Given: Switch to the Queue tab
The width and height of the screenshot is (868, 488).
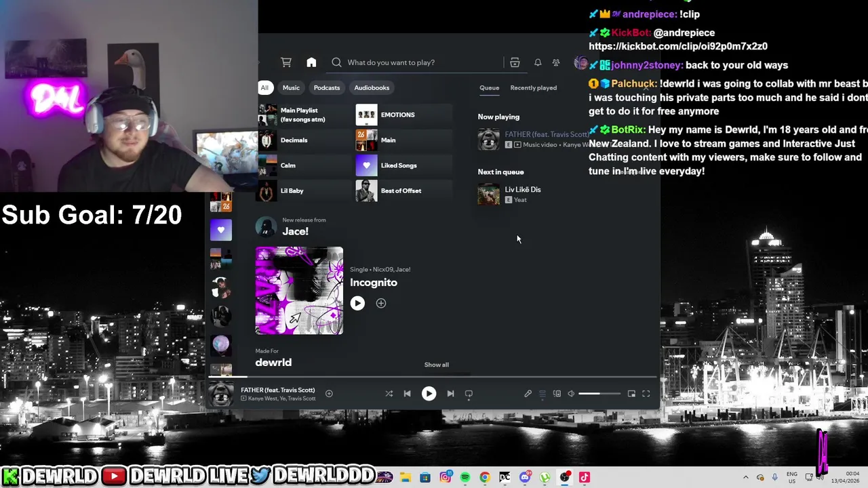Looking at the screenshot, I should coord(489,87).
